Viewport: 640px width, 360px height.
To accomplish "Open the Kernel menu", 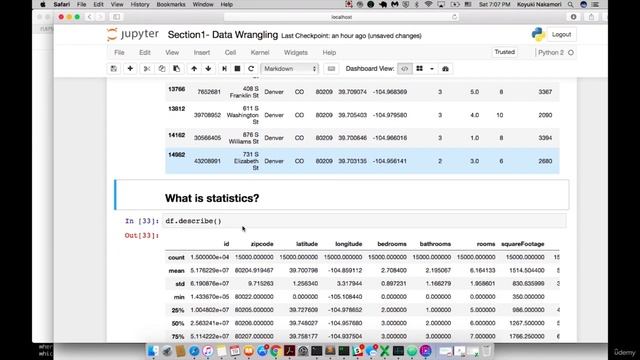I will [260, 52].
